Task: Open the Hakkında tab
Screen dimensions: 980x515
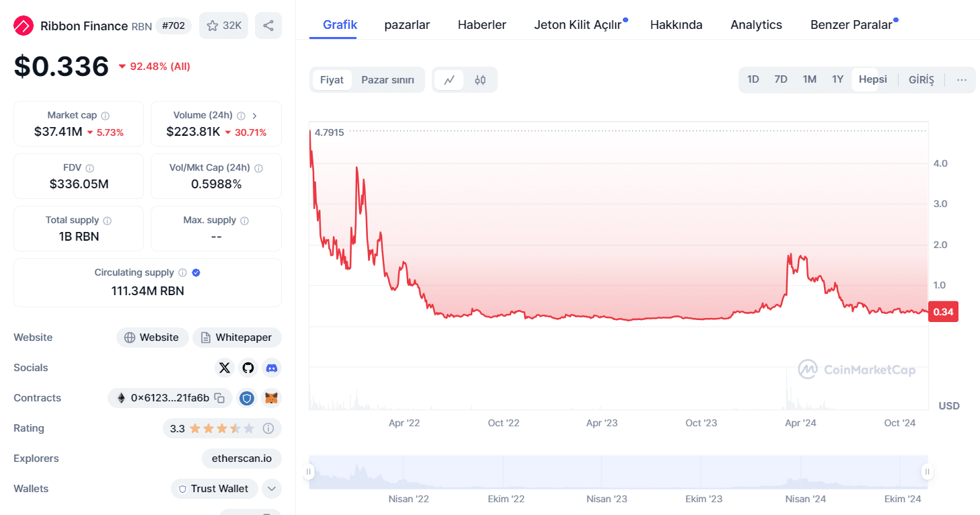Action: 676,25
